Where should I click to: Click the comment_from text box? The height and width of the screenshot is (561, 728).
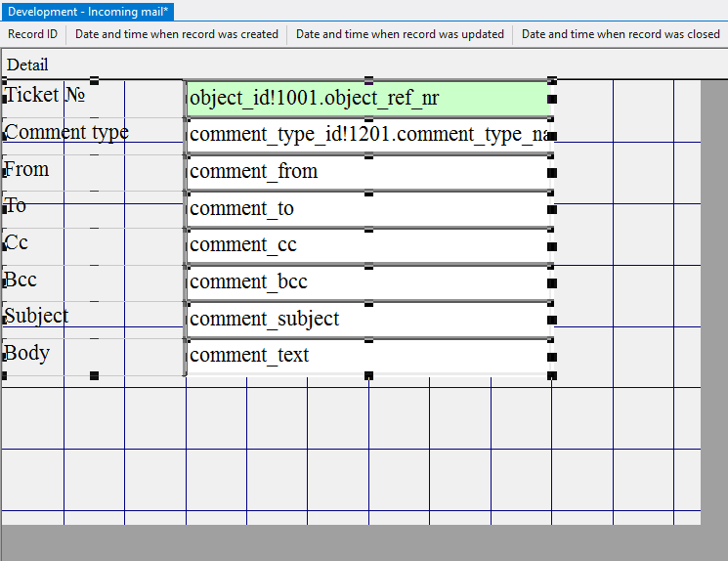[x=367, y=172]
